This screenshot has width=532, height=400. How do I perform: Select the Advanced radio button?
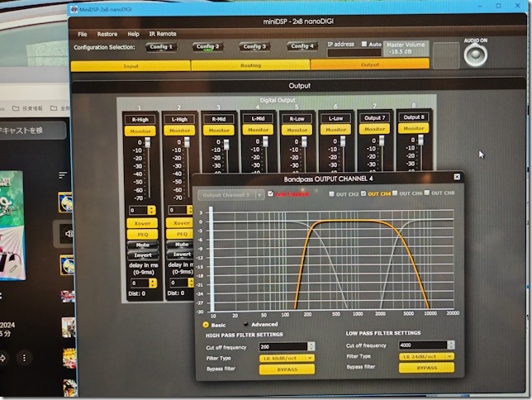click(245, 324)
